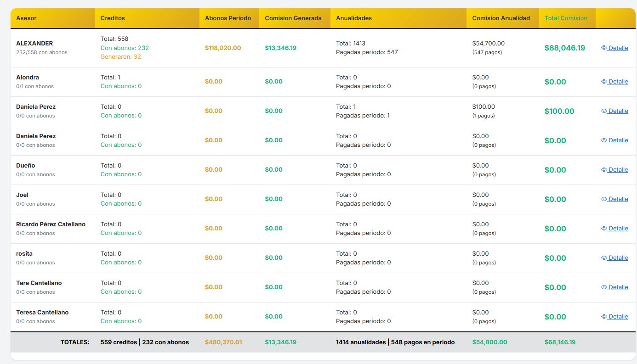Image resolution: width=637 pixels, height=364 pixels.
Task: Click the eye icon beside Alondra's Detalle
Action: 604,81
